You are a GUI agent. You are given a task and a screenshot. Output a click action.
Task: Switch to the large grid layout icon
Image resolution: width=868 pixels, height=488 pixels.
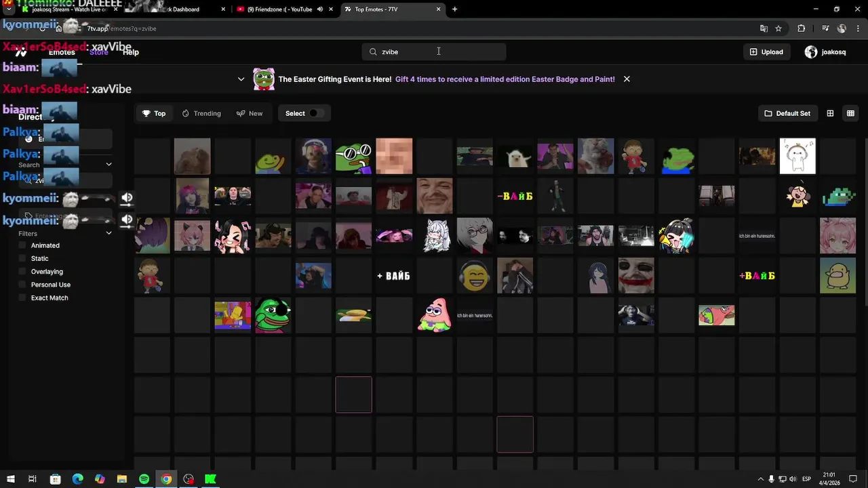(x=830, y=113)
